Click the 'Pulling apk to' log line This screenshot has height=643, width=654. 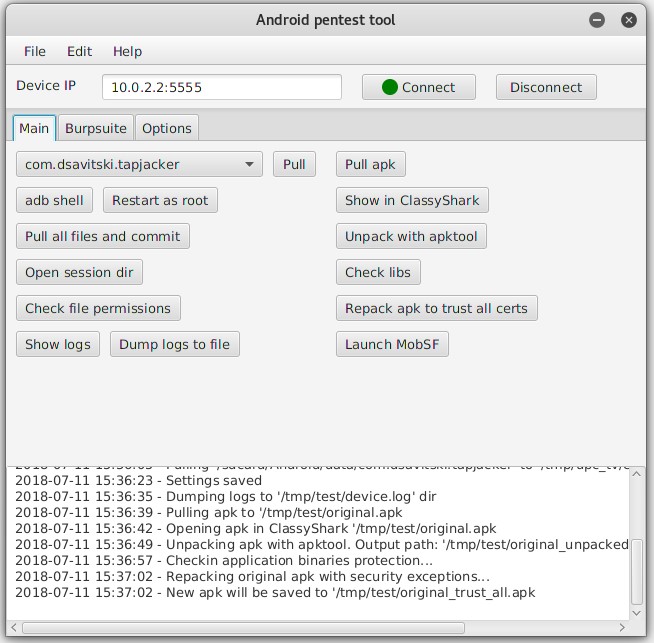[209, 512]
